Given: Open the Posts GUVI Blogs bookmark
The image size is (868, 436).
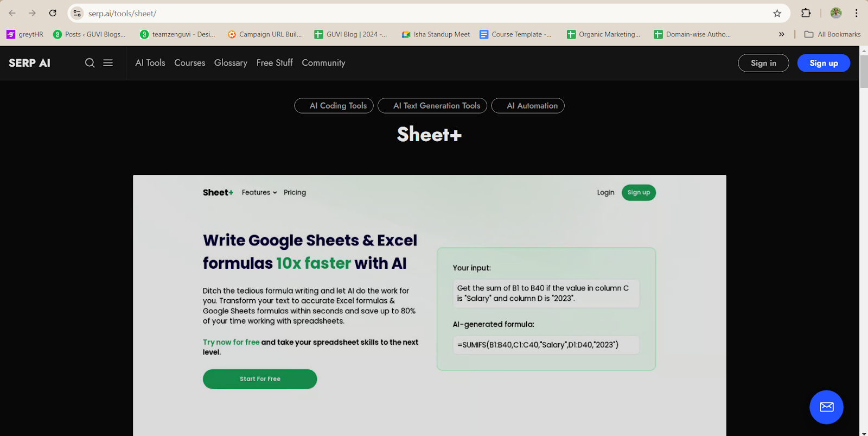Looking at the screenshot, I should 90,34.
